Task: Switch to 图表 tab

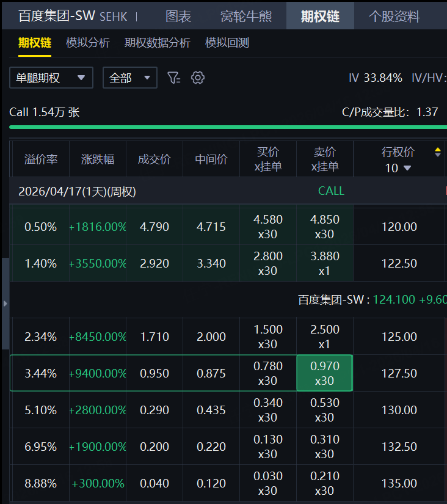Action: pyautogui.click(x=178, y=16)
